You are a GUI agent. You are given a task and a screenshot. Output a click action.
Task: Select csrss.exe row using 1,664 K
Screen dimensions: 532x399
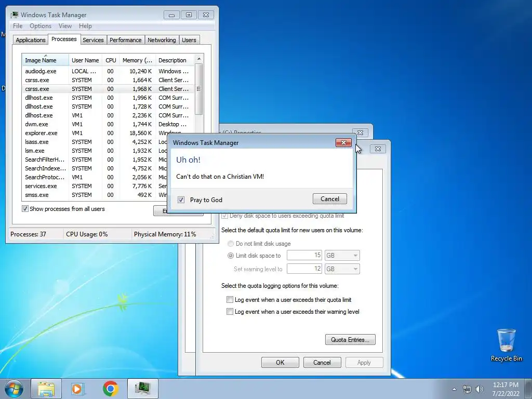tap(108, 80)
